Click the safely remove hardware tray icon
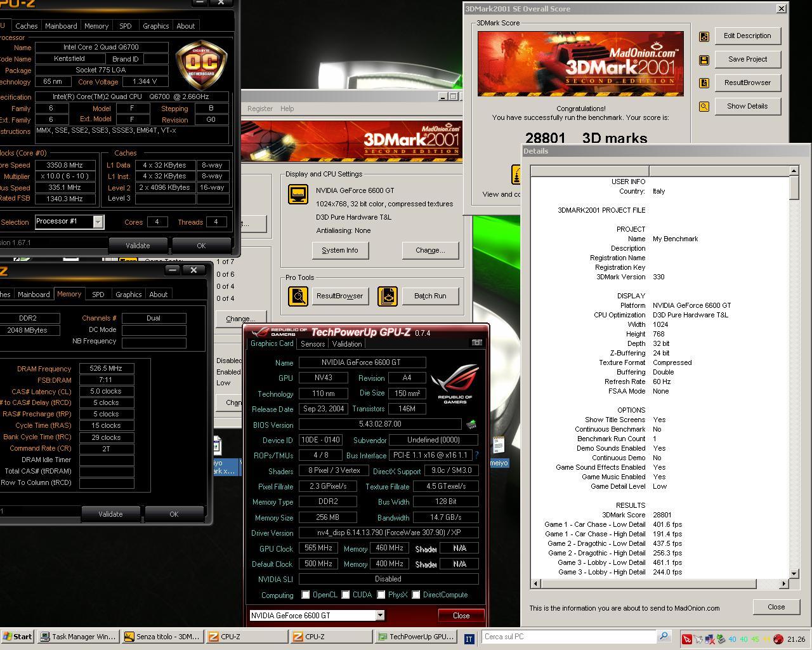The image size is (812, 650). click(721, 639)
